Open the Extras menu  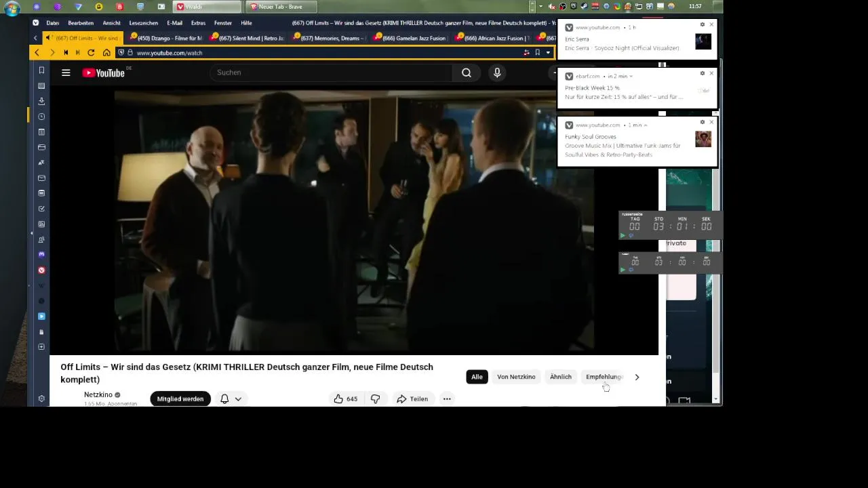pyautogui.click(x=198, y=23)
